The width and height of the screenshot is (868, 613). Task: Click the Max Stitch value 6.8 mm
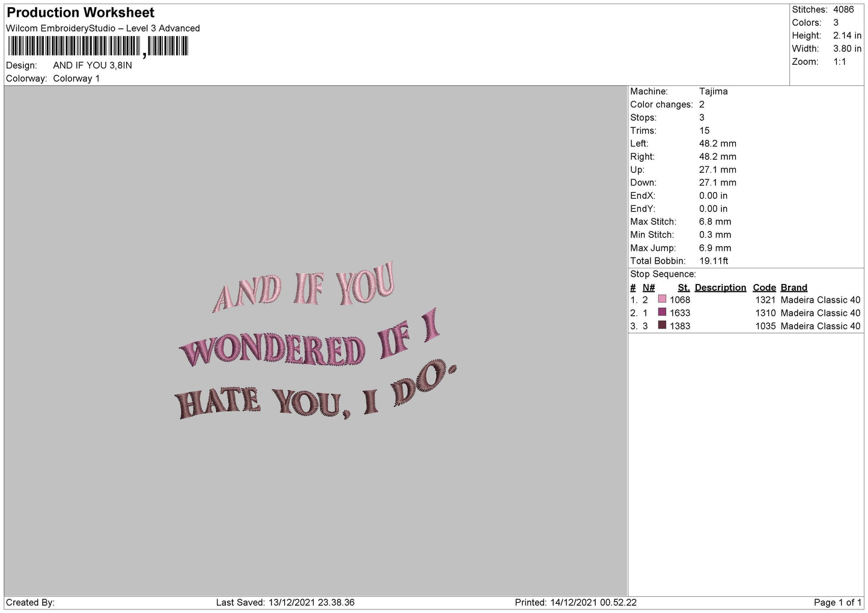715,222
